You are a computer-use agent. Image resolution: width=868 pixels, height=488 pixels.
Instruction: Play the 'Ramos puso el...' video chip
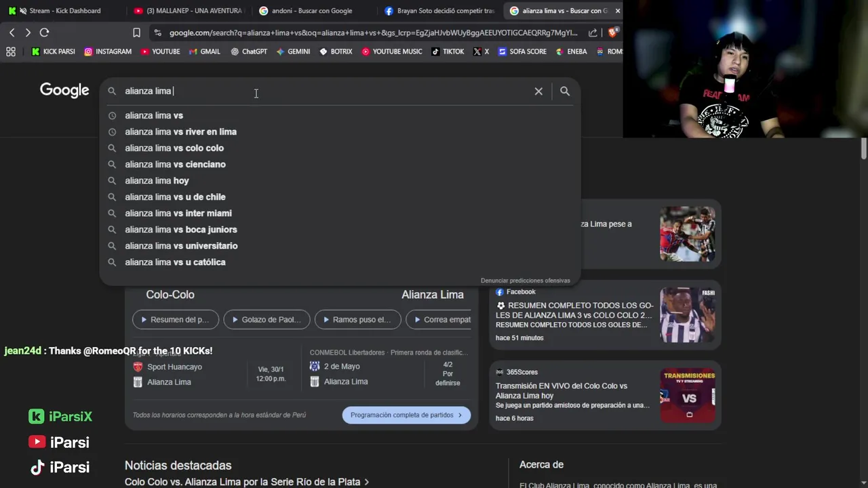click(357, 319)
